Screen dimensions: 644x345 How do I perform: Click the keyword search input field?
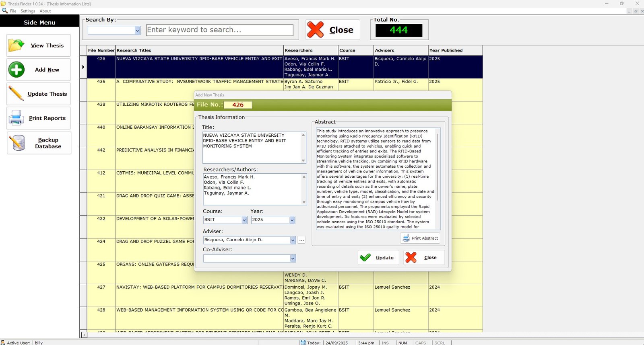[x=219, y=30]
